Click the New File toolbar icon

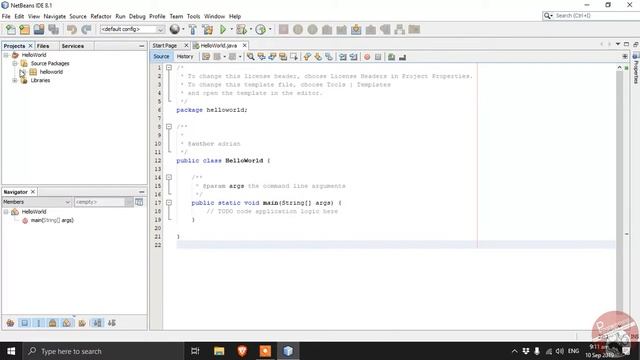[11, 29]
